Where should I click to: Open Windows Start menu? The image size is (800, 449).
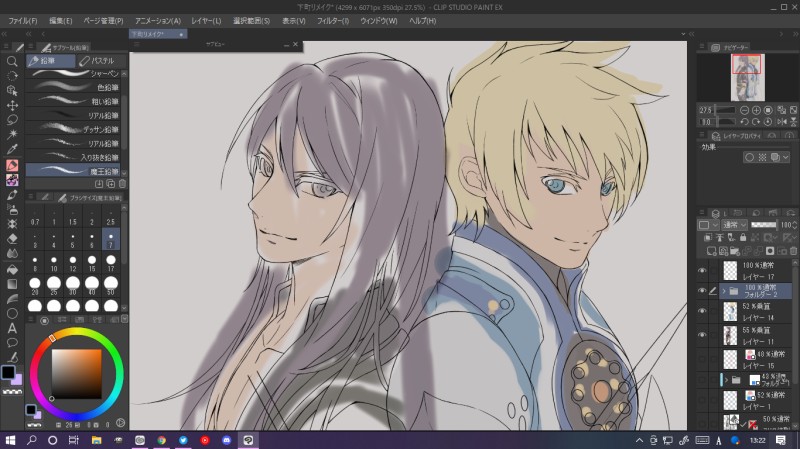coord(10,440)
